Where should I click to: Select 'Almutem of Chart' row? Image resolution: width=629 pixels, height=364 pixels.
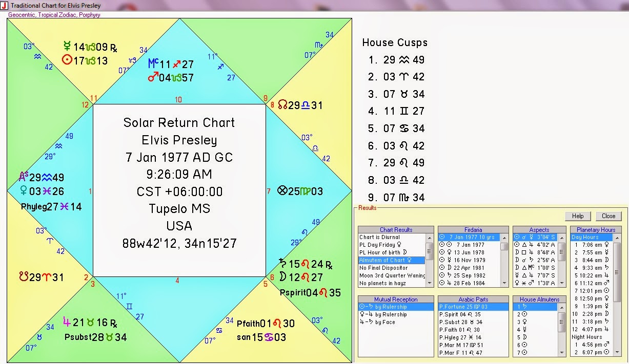point(392,261)
